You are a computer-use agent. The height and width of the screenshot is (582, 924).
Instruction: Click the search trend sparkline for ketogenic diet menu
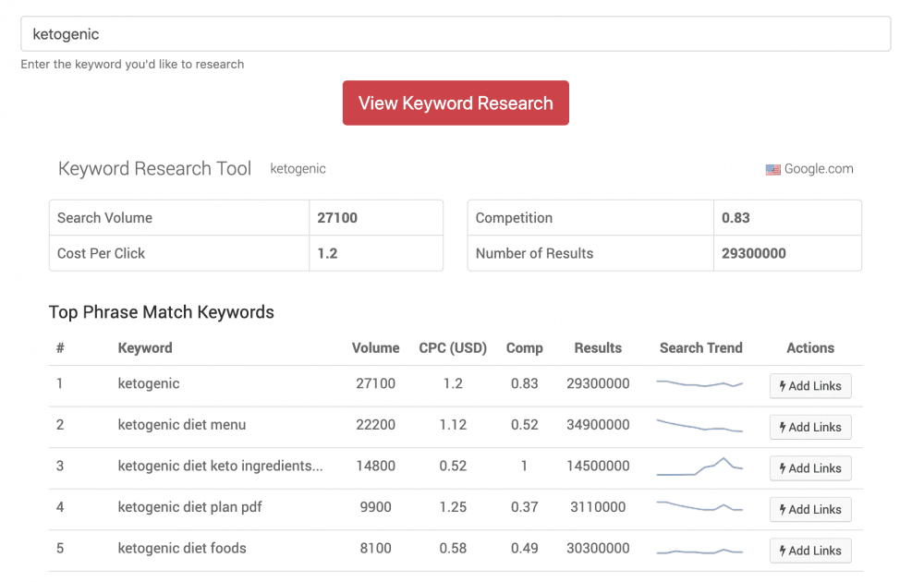tap(699, 425)
